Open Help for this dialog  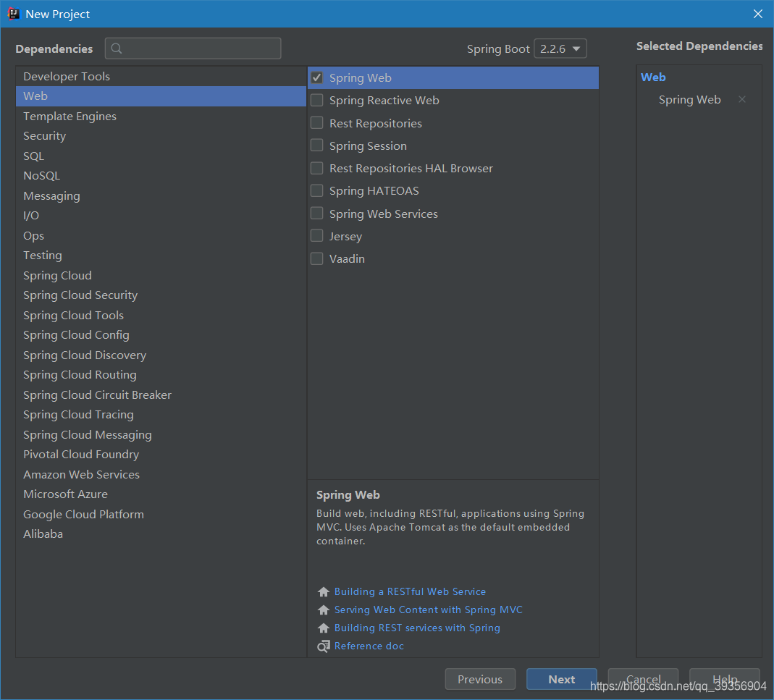(x=724, y=679)
